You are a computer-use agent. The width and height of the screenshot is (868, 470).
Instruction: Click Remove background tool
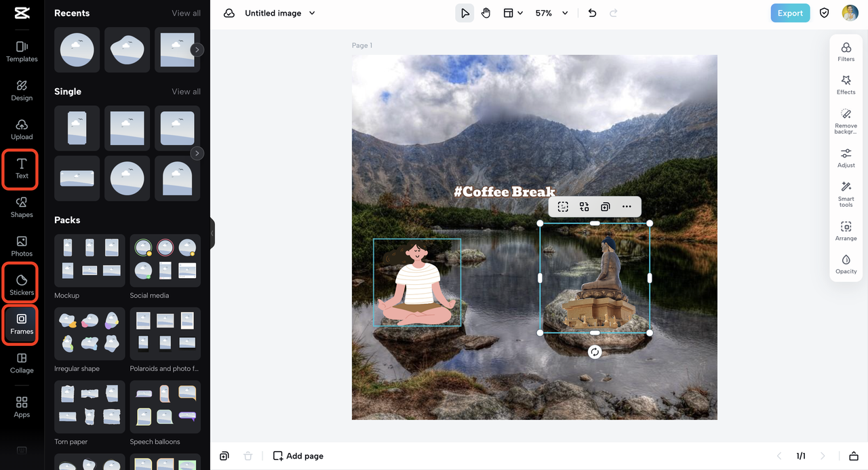pos(846,121)
